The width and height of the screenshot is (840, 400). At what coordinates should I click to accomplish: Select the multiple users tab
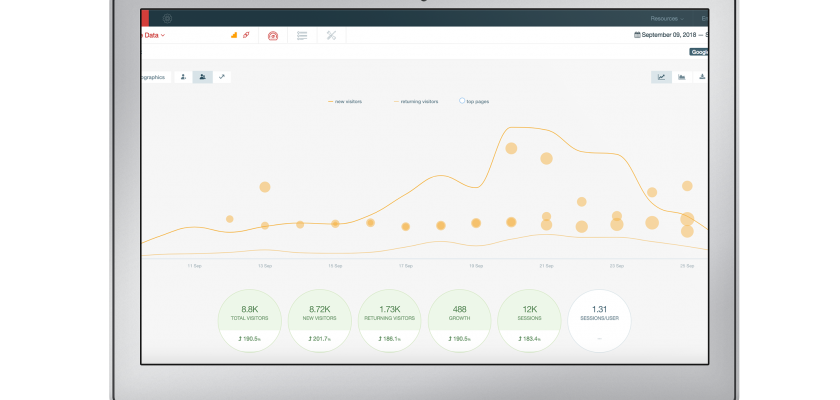point(202,76)
